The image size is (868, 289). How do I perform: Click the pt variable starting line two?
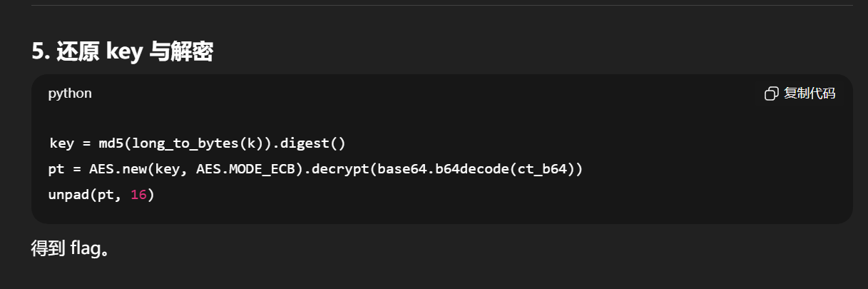coord(56,169)
